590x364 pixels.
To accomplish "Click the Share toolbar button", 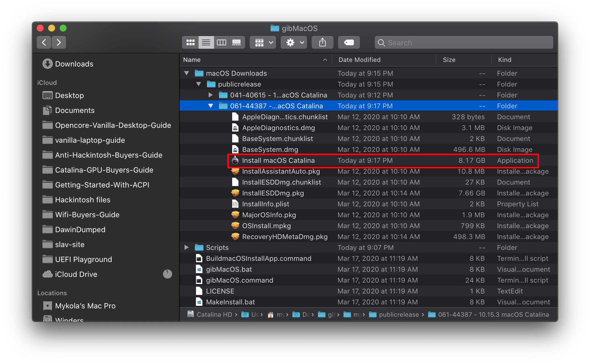I will [x=323, y=43].
